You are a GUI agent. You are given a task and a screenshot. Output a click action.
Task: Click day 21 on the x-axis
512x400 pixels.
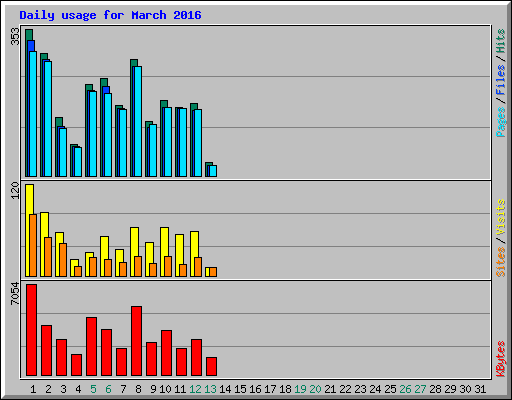(330, 389)
